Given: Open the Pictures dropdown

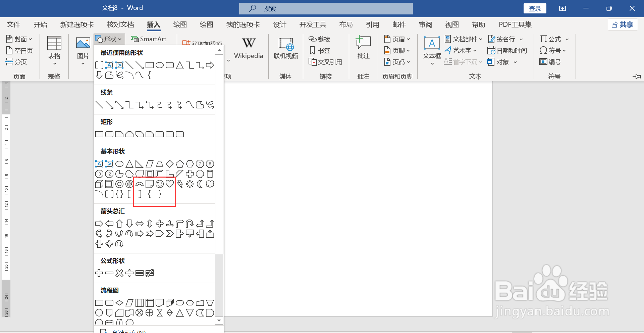Looking at the screenshot, I should click(x=83, y=51).
